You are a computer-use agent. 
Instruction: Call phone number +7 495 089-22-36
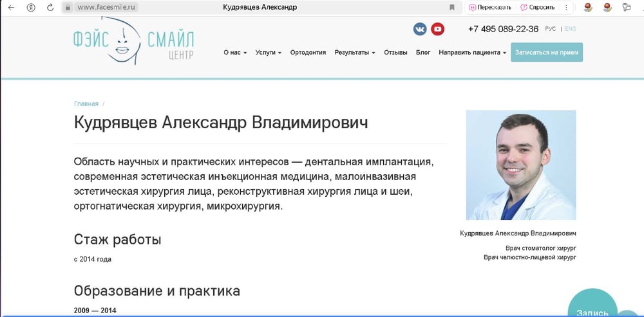click(x=503, y=29)
